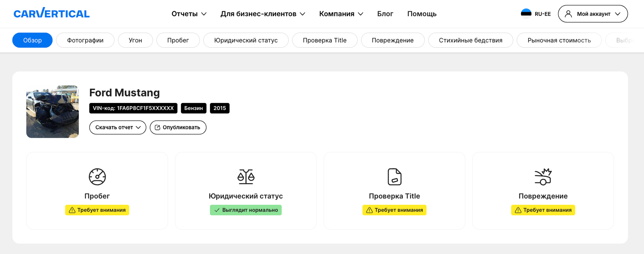Click the document Title check icon
Screen dimensions: 644x254
[394, 177]
